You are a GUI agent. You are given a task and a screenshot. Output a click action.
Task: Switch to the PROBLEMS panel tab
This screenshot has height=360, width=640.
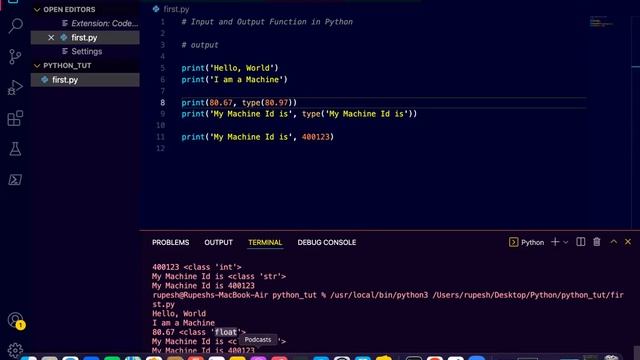pyautogui.click(x=171, y=242)
